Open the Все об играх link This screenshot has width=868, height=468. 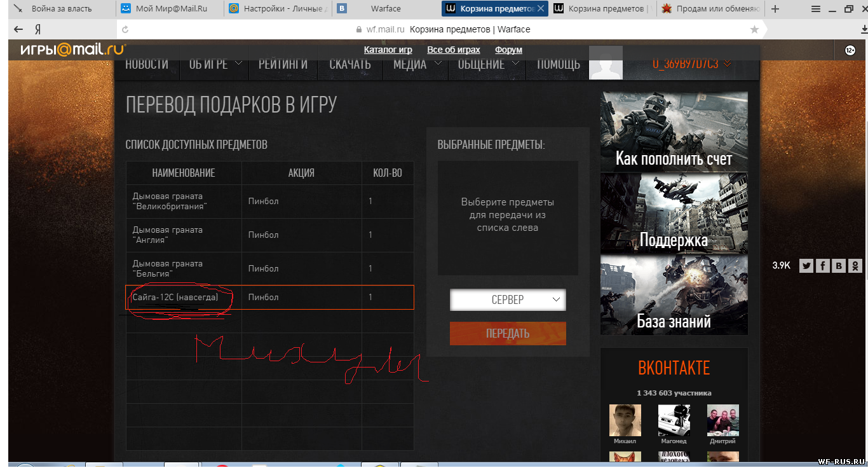click(x=454, y=50)
